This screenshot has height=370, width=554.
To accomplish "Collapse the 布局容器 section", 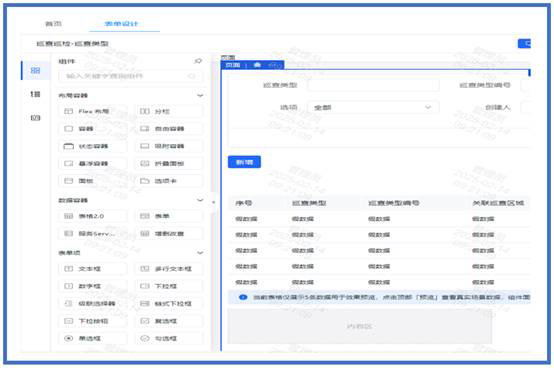I will point(200,95).
